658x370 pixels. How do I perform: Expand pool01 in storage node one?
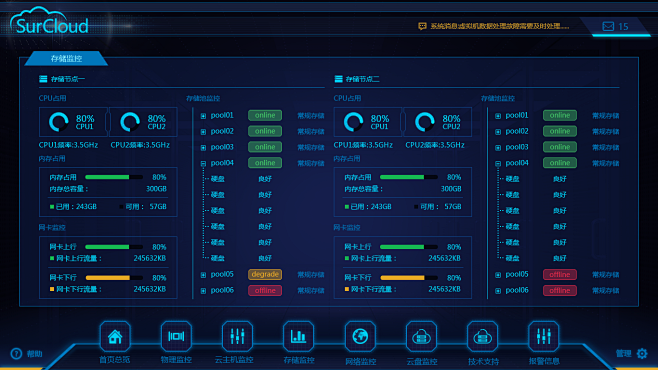[x=203, y=116]
